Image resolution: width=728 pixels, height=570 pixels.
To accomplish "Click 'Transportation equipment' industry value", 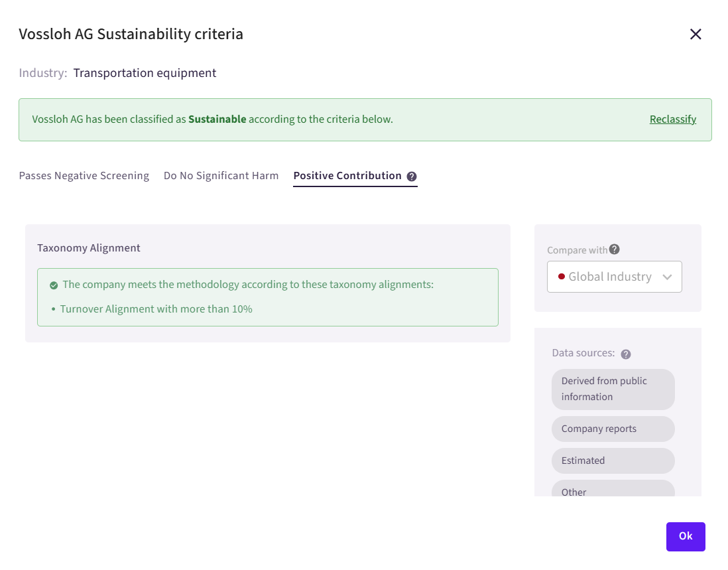I will click(145, 73).
